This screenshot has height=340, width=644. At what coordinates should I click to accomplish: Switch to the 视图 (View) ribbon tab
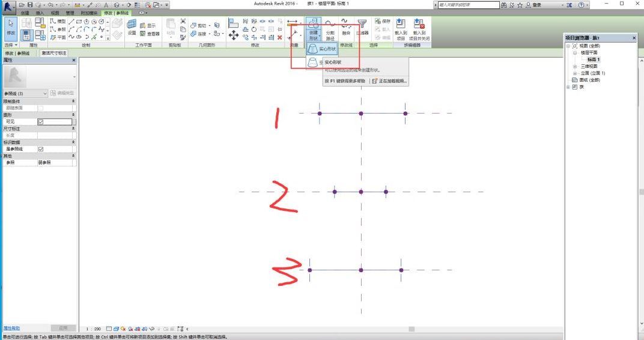tap(55, 12)
